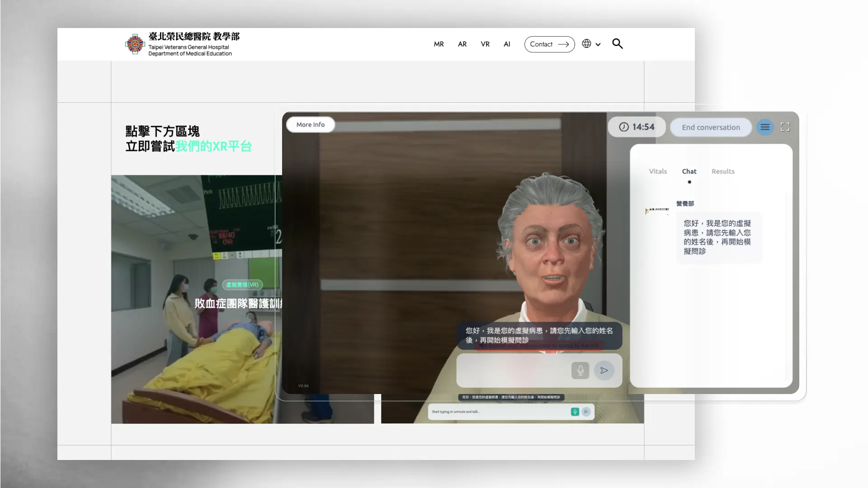The image size is (868, 488).
Task: Select the Chat tab
Action: point(689,171)
